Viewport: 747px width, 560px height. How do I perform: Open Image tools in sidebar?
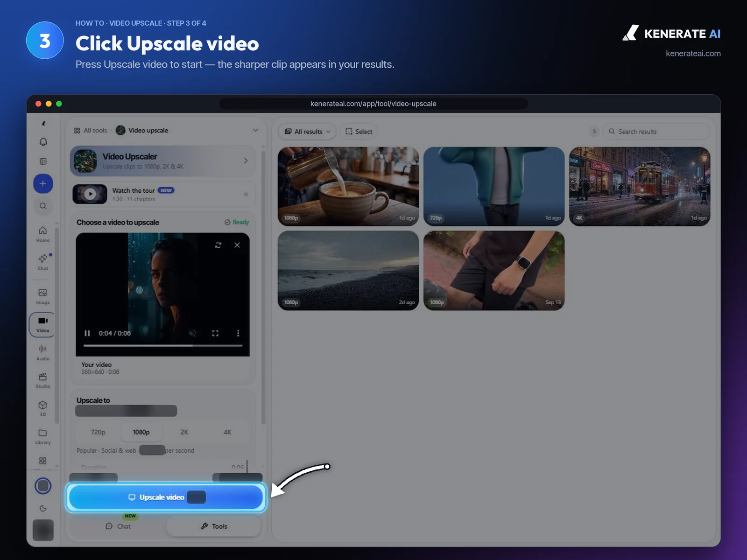pos(43,296)
